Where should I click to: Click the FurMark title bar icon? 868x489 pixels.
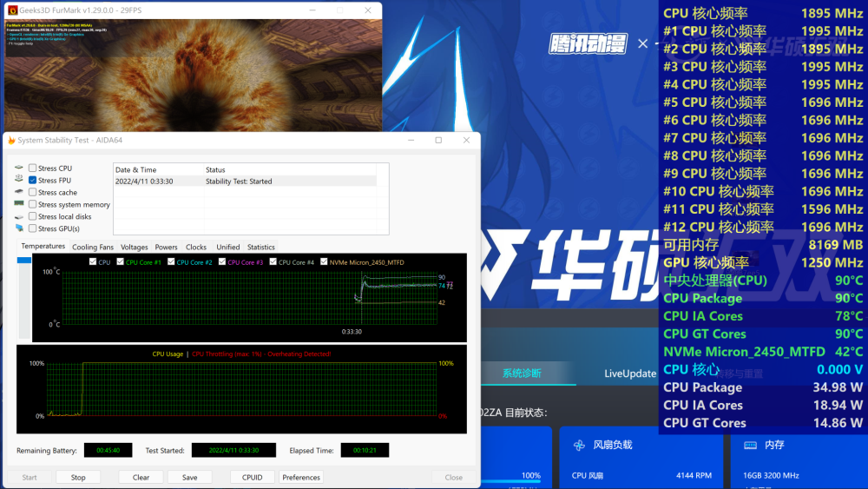[13, 10]
